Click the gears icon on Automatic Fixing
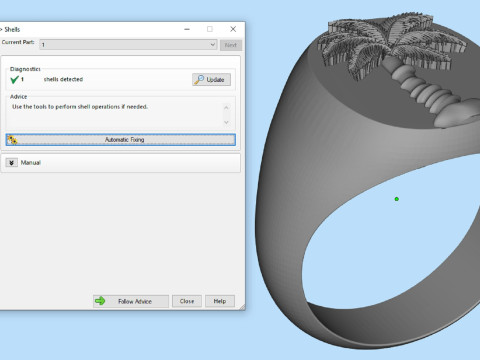The height and width of the screenshot is (360, 480). coord(12,140)
